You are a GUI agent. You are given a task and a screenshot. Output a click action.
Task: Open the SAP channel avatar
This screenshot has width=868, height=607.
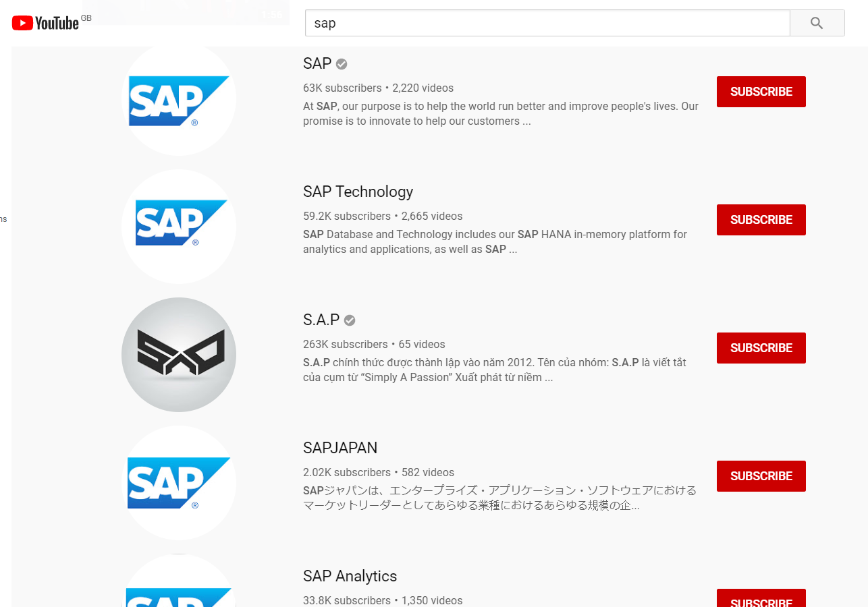(179, 99)
